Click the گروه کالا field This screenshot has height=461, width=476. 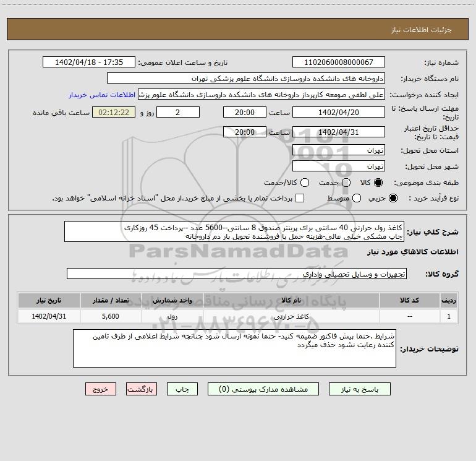point(237,274)
